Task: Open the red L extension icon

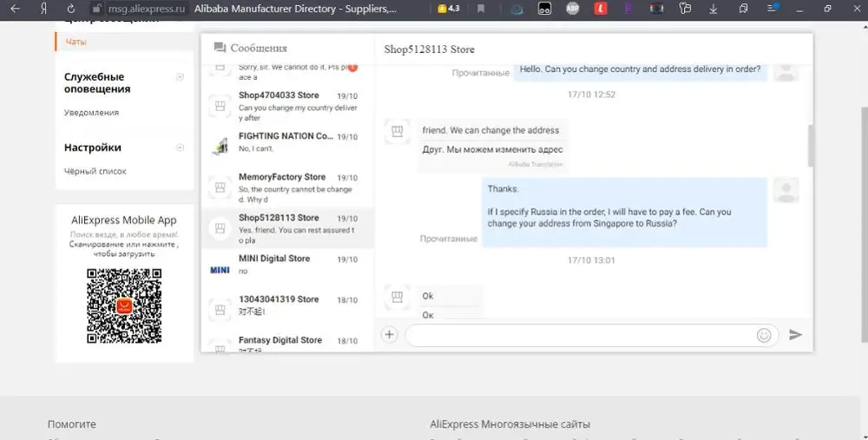Action: 601,9
